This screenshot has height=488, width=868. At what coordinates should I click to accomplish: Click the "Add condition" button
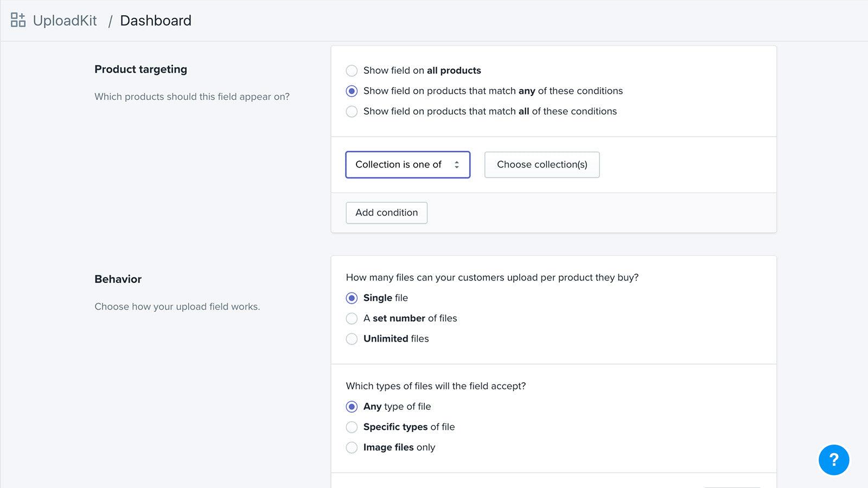[386, 213]
